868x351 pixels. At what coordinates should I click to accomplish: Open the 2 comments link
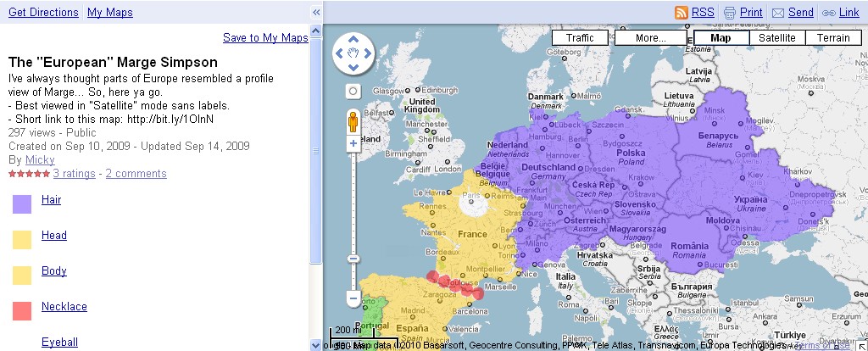(x=136, y=173)
